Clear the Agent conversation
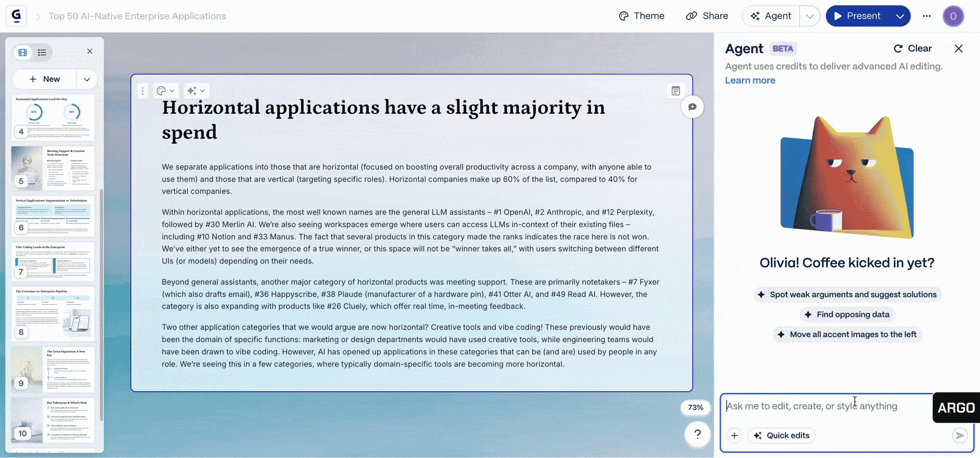 click(x=913, y=48)
